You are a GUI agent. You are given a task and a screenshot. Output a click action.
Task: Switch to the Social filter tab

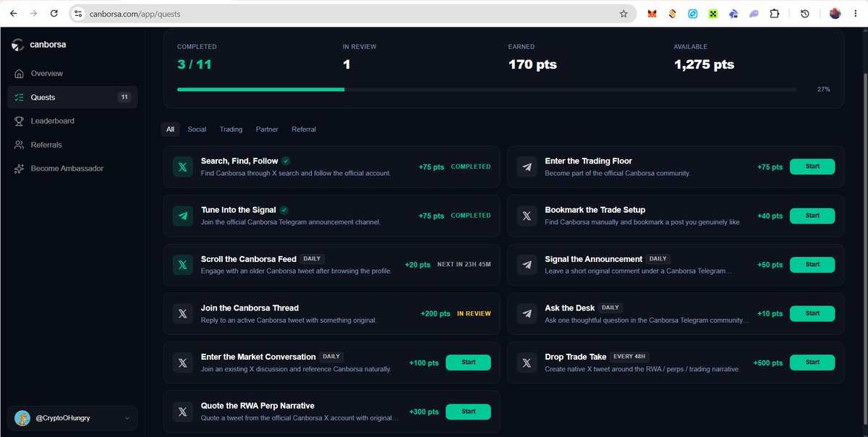[197, 130]
